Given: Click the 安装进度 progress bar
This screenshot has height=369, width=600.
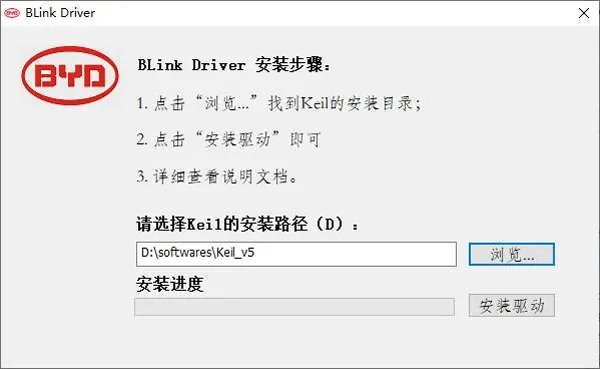Looking at the screenshot, I should [294, 307].
